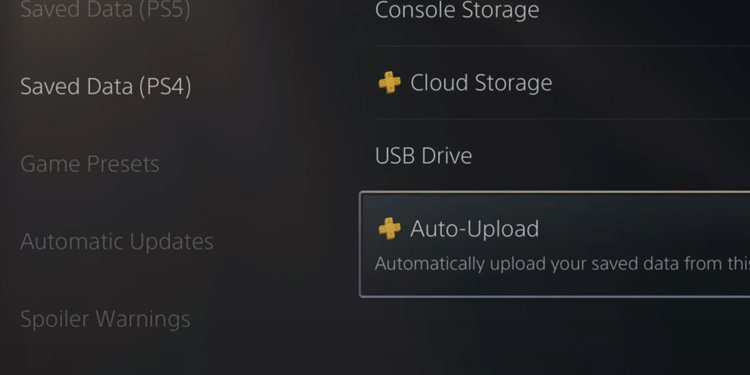Choose Cloud Storage option
750x375 pixels.
562,83
